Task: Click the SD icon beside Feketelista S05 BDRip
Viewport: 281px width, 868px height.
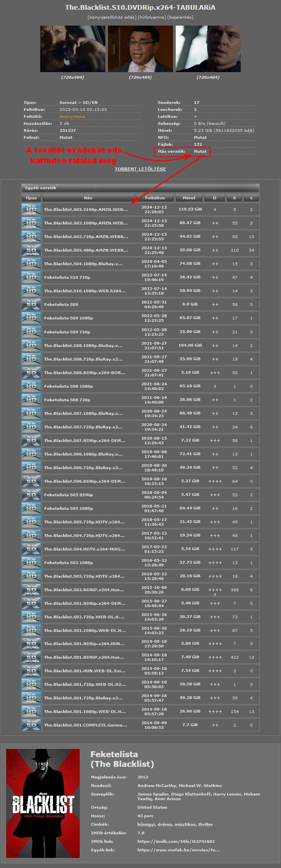Action: point(31,495)
